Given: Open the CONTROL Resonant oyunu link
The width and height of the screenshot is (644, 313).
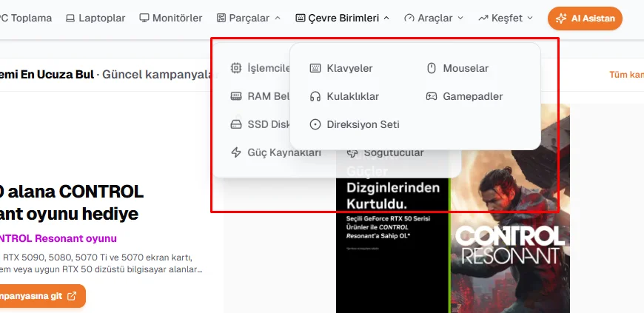Looking at the screenshot, I should coord(58,239).
